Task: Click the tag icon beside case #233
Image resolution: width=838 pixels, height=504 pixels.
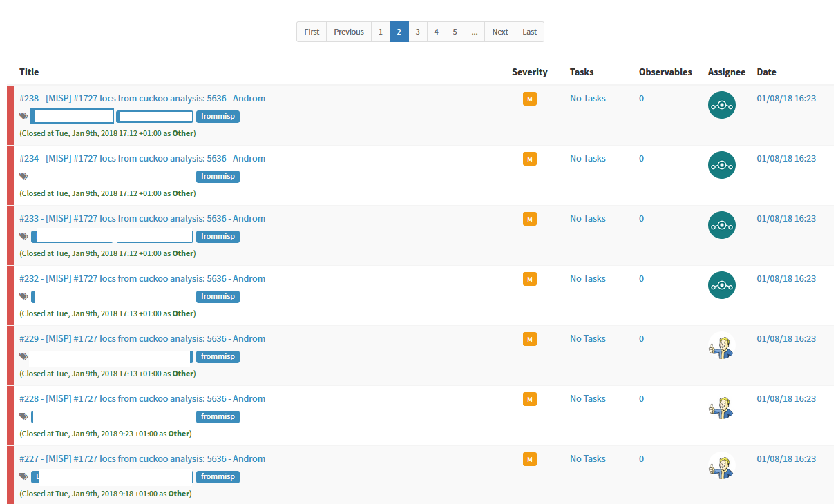Action: (x=23, y=235)
